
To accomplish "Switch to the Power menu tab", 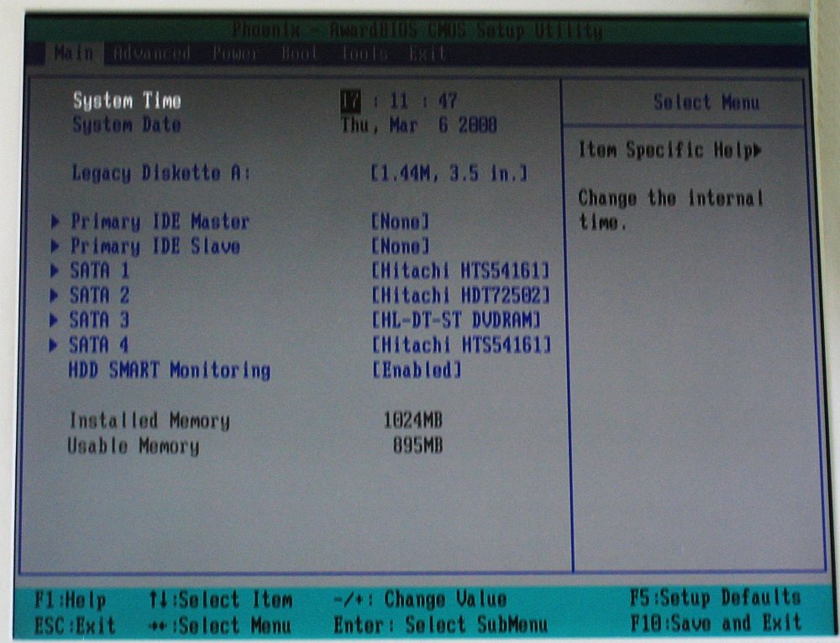I will pos(235,54).
